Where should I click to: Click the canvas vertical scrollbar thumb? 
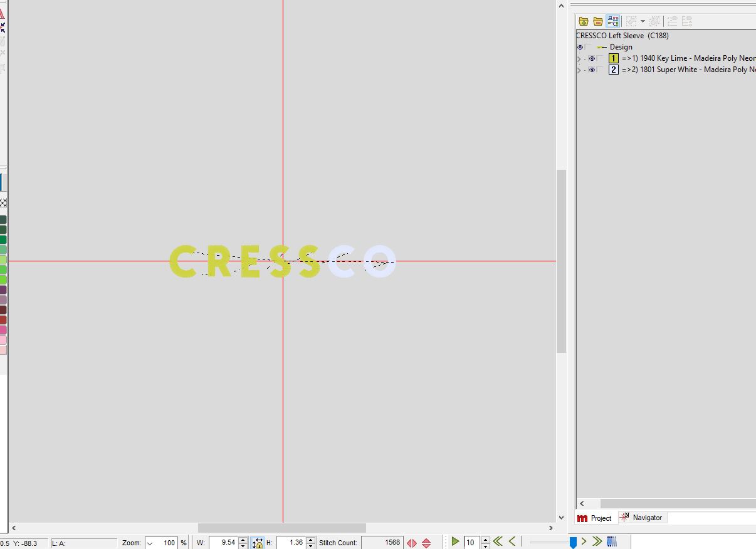coord(561,261)
